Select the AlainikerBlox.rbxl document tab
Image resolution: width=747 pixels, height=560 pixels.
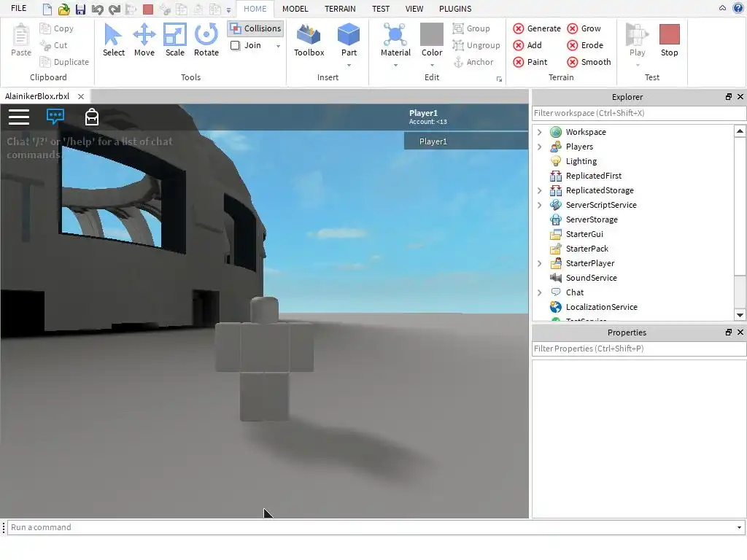coord(37,96)
